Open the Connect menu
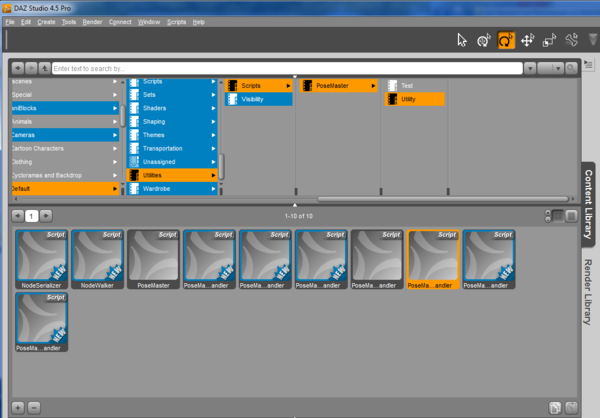Image resolution: width=600 pixels, height=418 pixels. pyautogui.click(x=120, y=22)
